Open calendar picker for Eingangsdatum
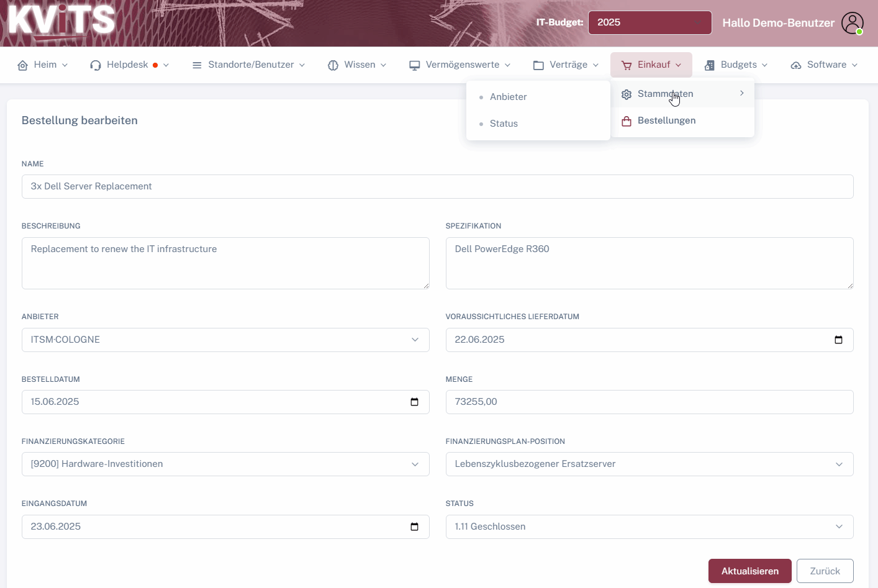 pos(414,527)
